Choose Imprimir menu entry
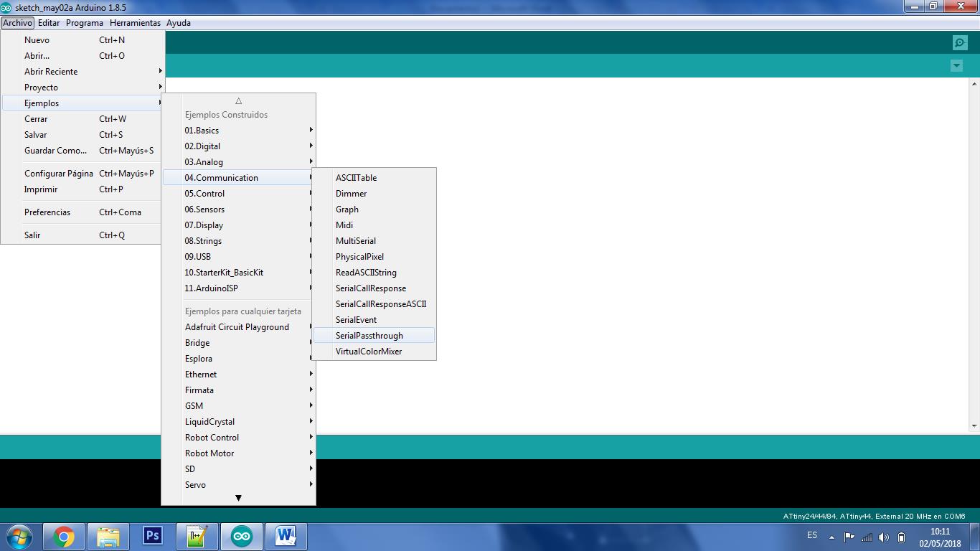Image resolution: width=980 pixels, height=551 pixels. tap(83, 189)
